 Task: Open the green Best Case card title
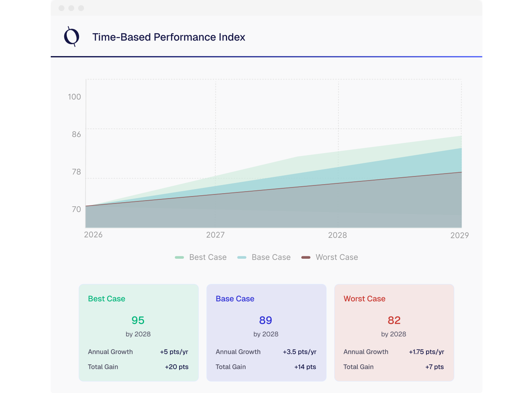pyautogui.click(x=106, y=299)
